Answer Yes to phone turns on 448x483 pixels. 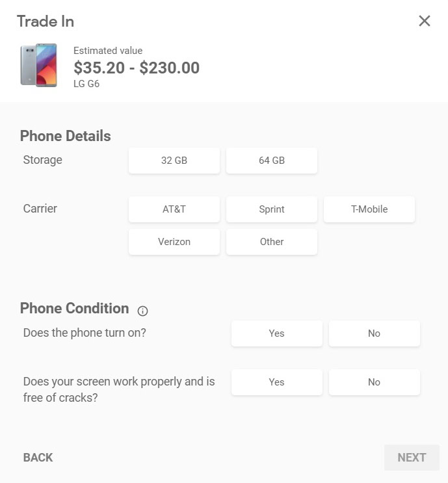[x=277, y=333]
